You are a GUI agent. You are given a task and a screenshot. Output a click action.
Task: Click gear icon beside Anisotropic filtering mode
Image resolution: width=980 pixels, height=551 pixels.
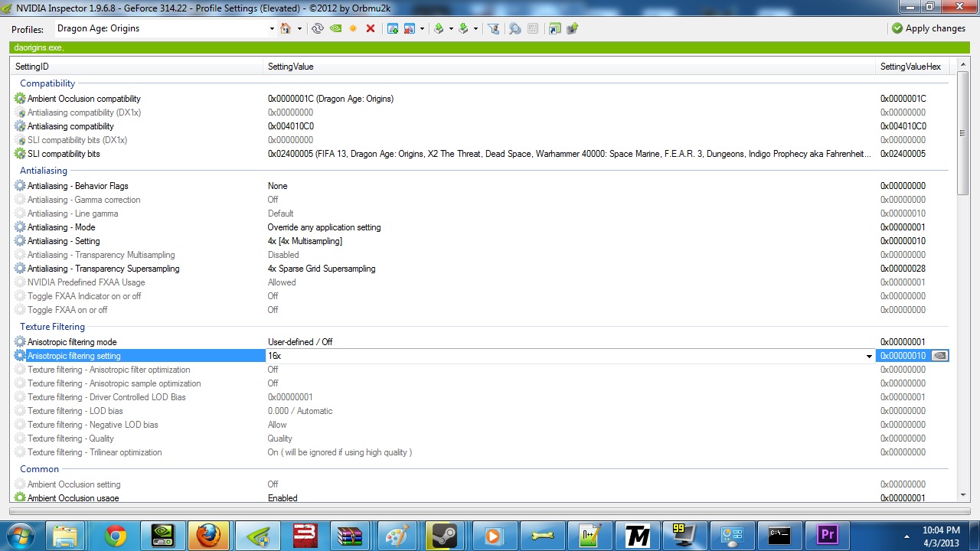pos(20,342)
